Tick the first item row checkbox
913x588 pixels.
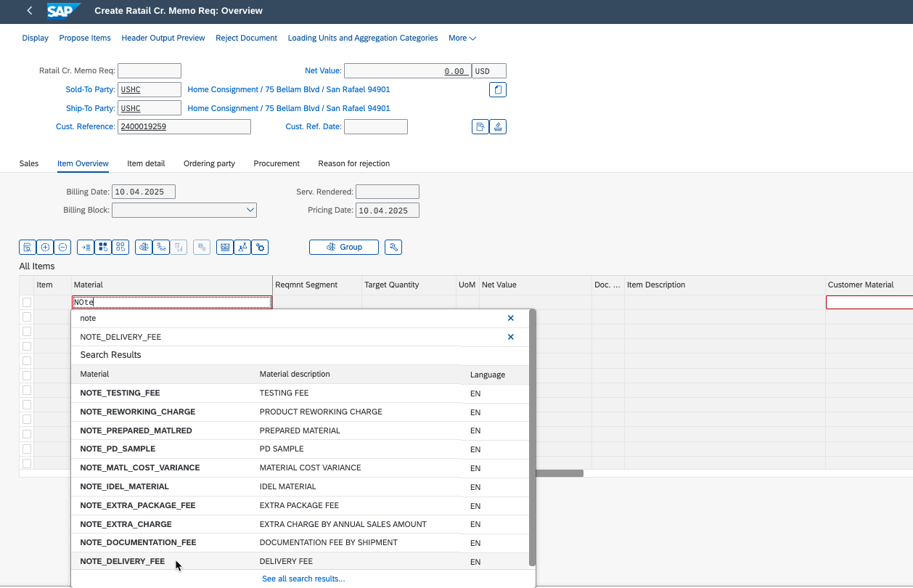(x=27, y=303)
